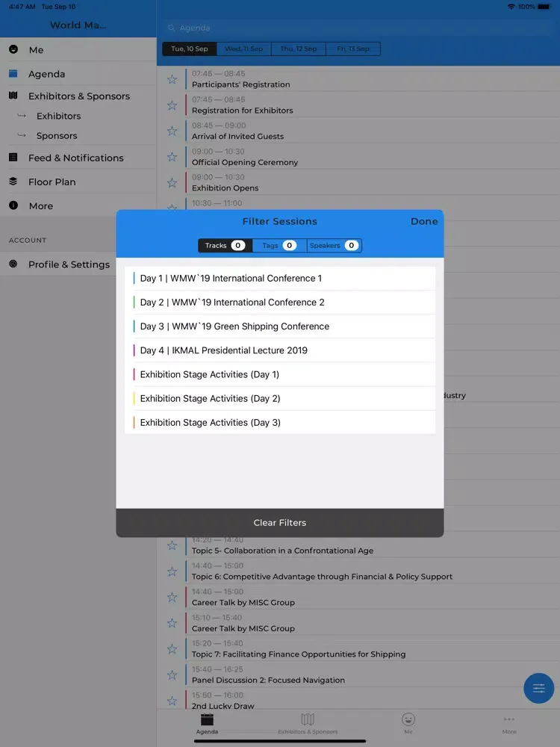Viewport: 560px width, 747px height.
Task: Open the floating filter sliders button
Action: [538, 688]
